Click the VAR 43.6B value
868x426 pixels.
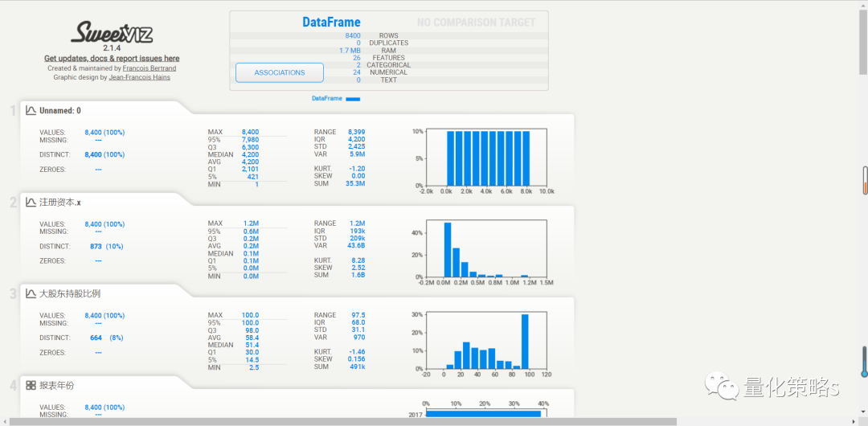coord(355,245)
